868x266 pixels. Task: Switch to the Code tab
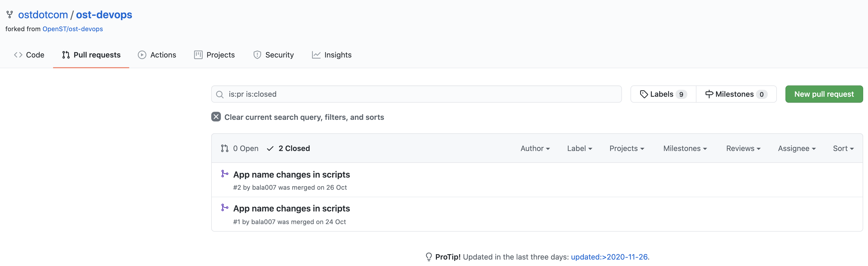29,55
